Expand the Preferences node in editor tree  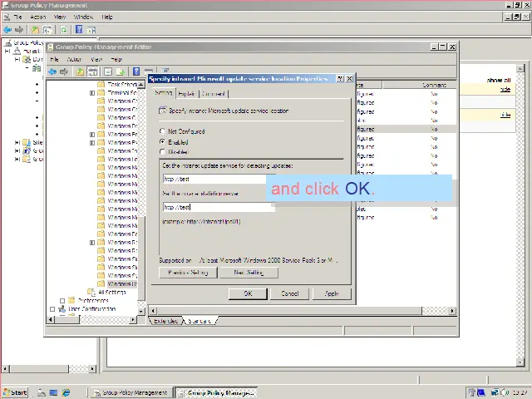tap(62, 301)
